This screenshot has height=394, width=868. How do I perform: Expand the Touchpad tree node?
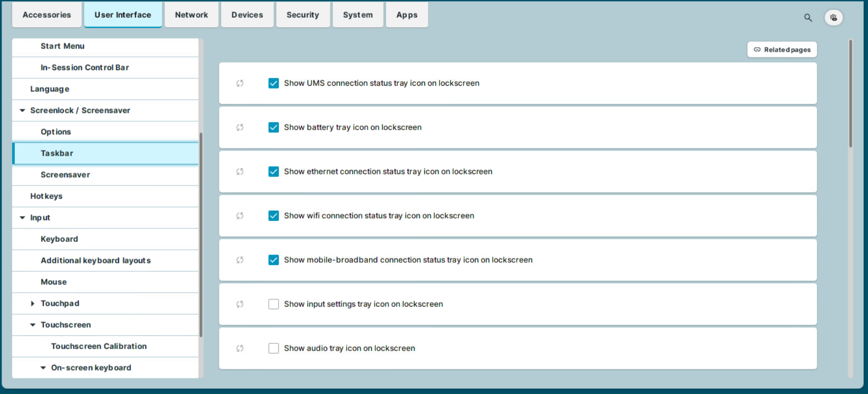33,304
